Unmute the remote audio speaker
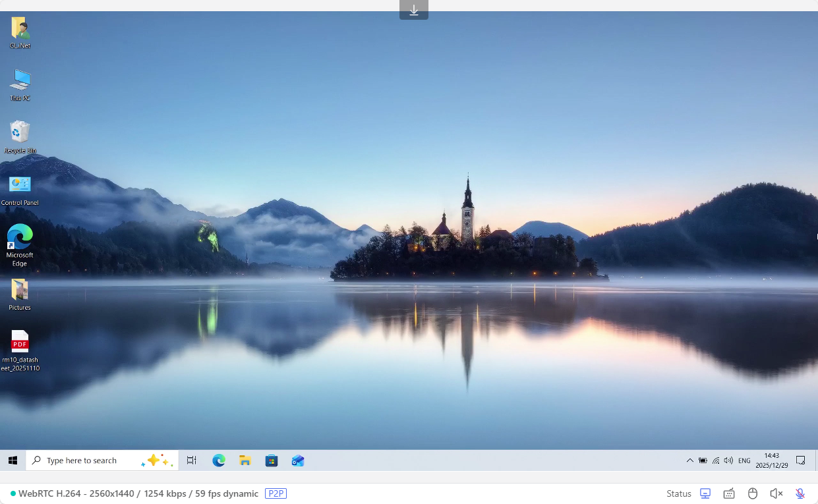 (x=776, y=493)
